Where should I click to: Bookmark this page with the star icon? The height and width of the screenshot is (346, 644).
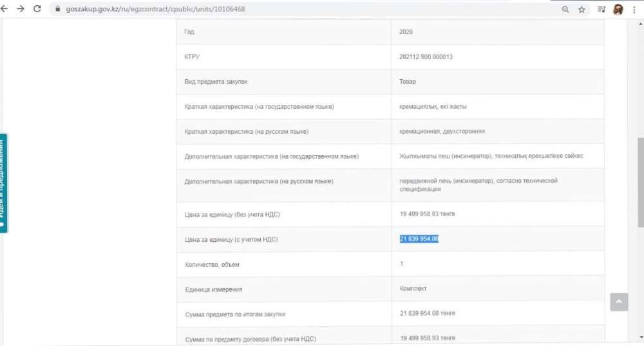[x=582, y=10]
